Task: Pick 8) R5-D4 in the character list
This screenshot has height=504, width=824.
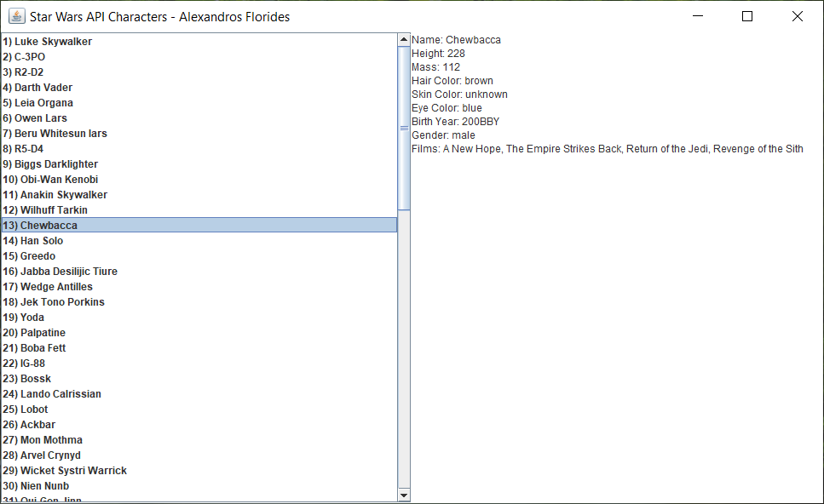Action: coord(199,149)
